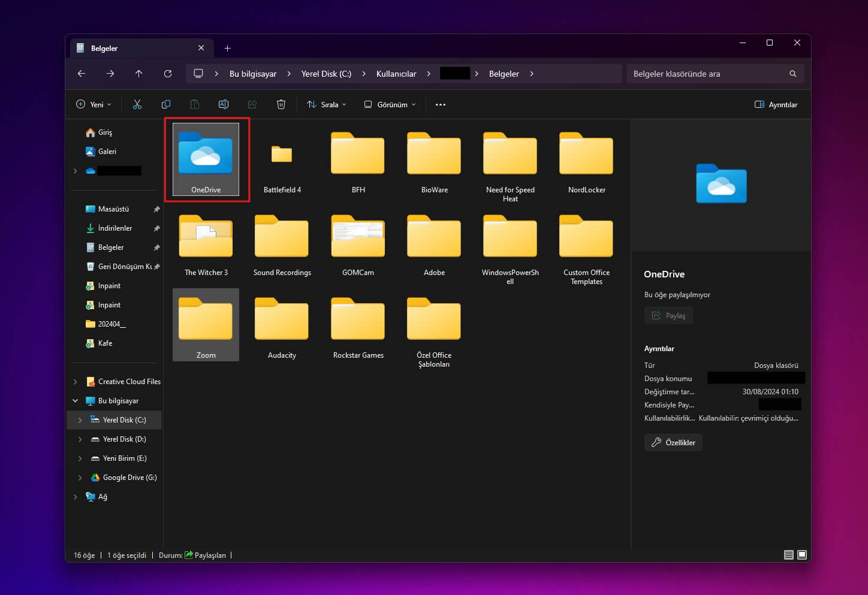Image resolution: width=868 pixels, height=595 pixels.
Task: Click Yerel Disk (C:) breadcrumb
Action: pyautogui.click(x=326, y=74)
